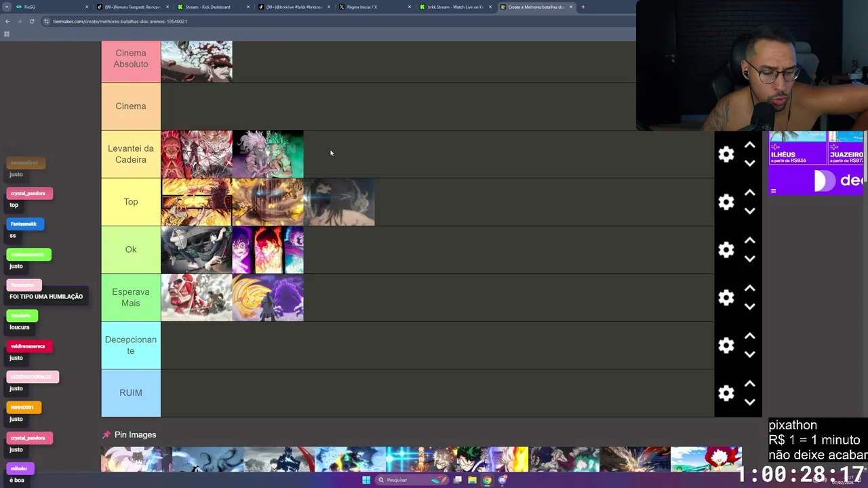The width and height of the screenshot is (868, 488).
Task: Pick first grey image in Ok tier
Action: pyautogui.click(x=197, y=250)
